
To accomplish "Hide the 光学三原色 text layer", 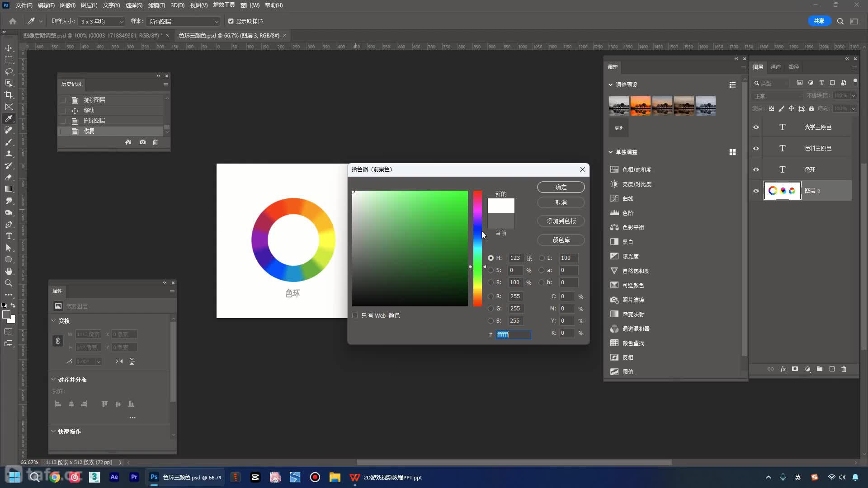I will pos(756,127).
